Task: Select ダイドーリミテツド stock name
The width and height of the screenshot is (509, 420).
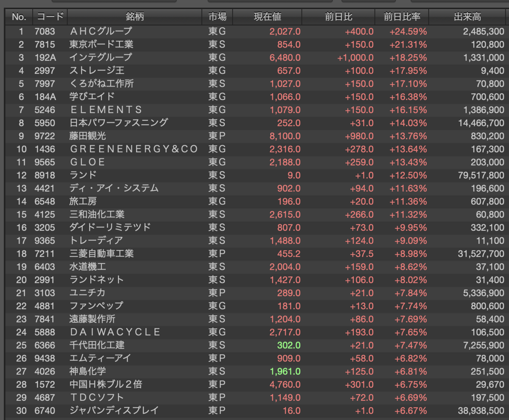Action: point(110,228)
